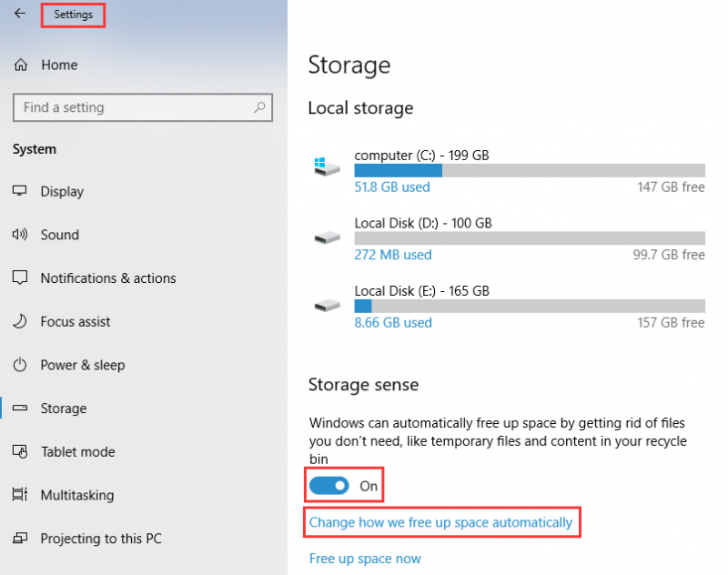728x575 pixels.
Task: Click the computer (C:) drive icon
Action: 327,166
